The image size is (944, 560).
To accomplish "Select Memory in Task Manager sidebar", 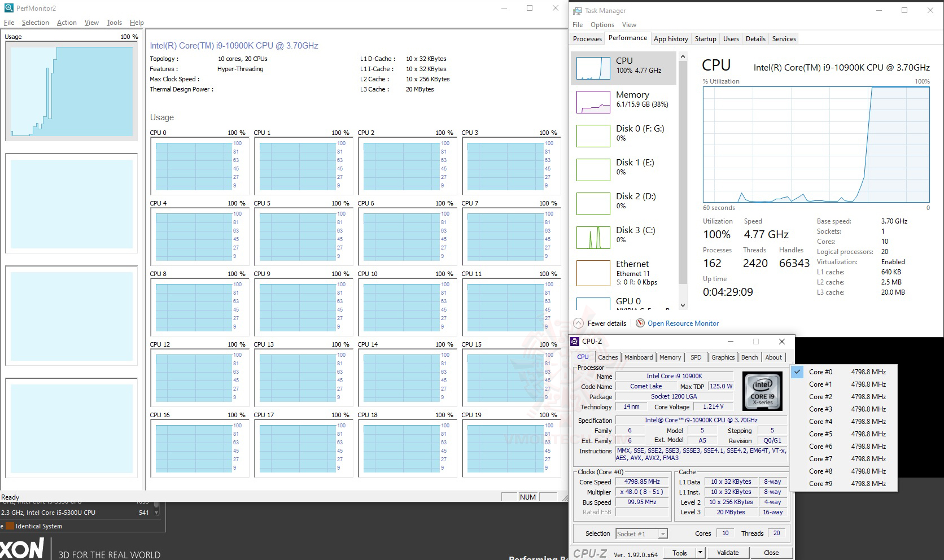I will coord(623,102).
